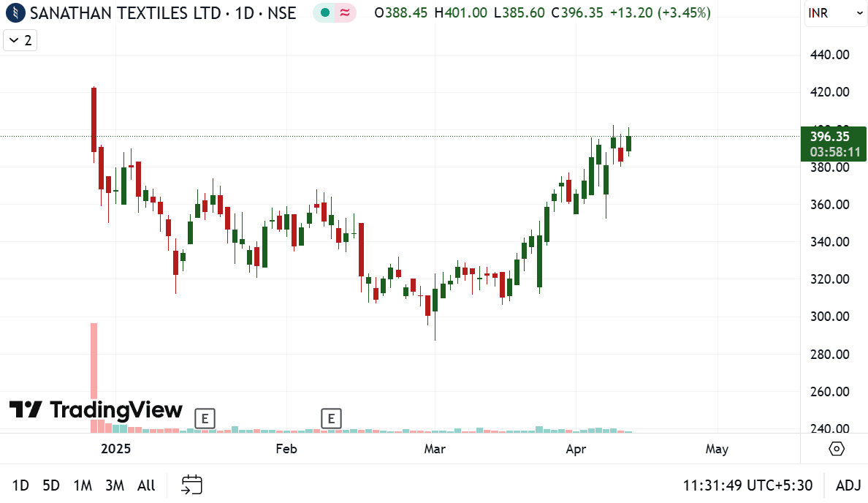The width and height of the screenshot is (868, 503).
Task: Select the All time range
Action: point(146,486)
